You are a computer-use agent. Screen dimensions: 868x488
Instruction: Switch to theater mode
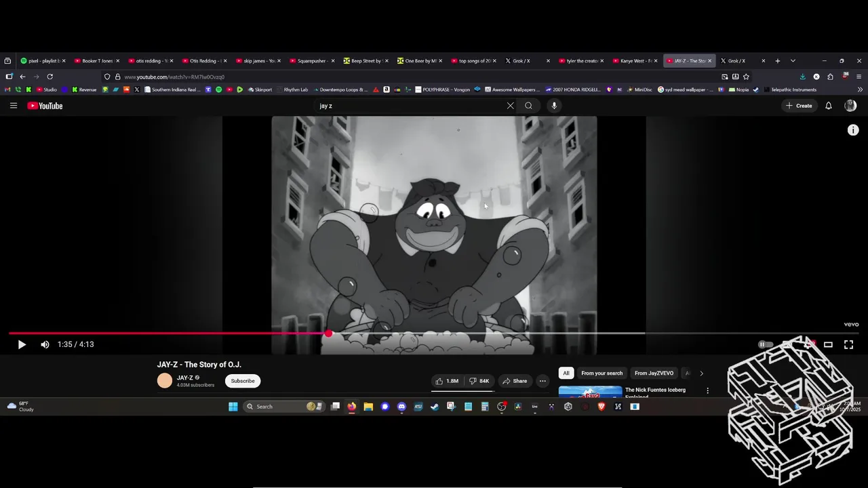828,344
